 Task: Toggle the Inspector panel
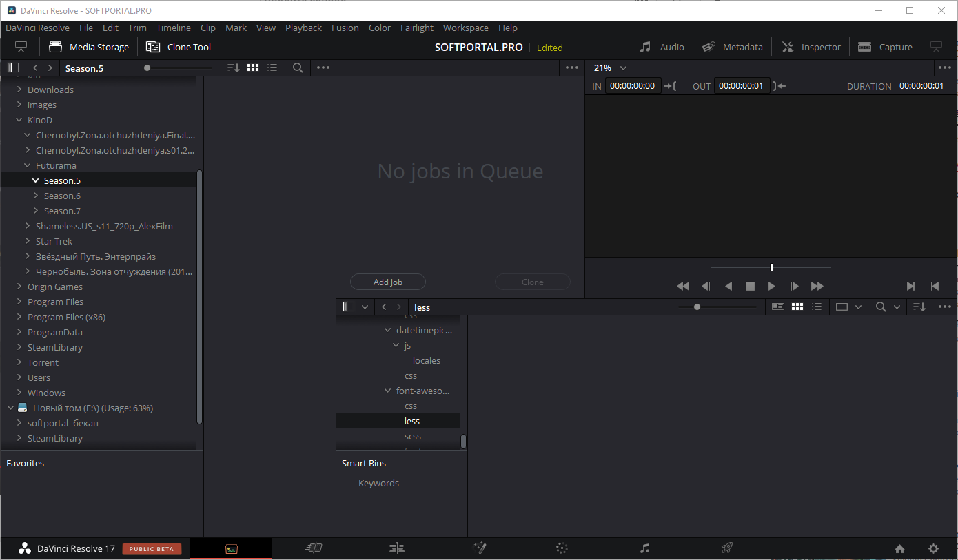811,48
